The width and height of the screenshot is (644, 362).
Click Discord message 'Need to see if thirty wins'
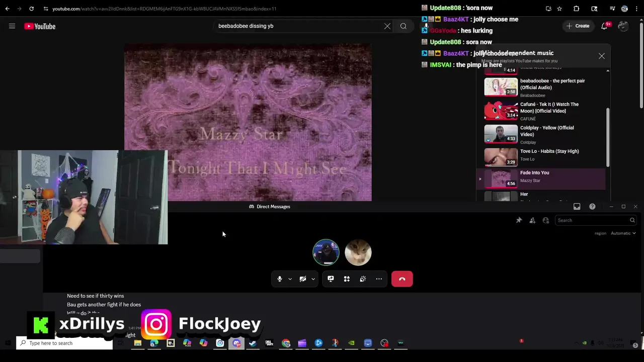96,296
